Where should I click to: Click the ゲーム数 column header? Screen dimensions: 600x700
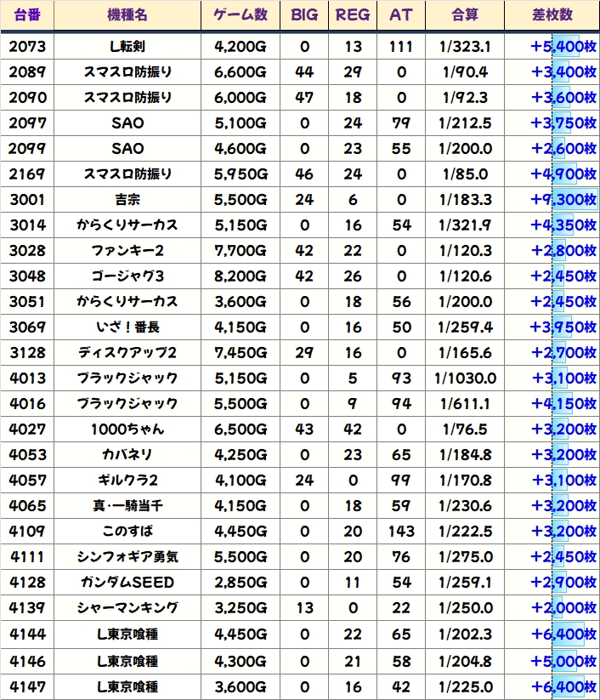[241, 15]
